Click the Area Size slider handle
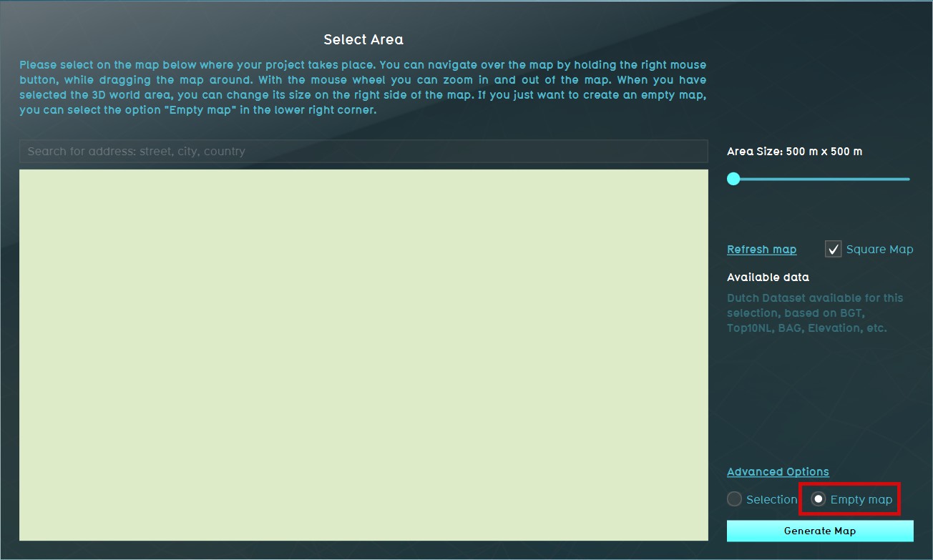 pos(733,179)
